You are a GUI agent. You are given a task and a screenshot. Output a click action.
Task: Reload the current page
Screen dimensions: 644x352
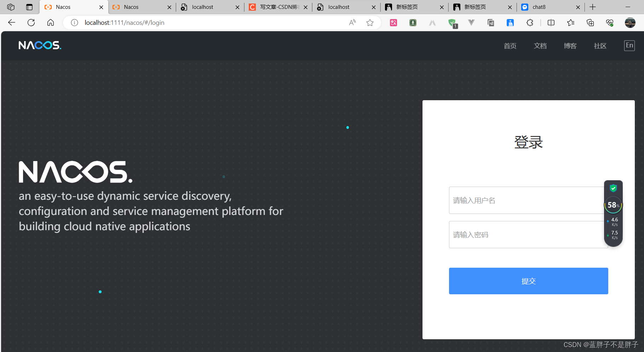31,23
